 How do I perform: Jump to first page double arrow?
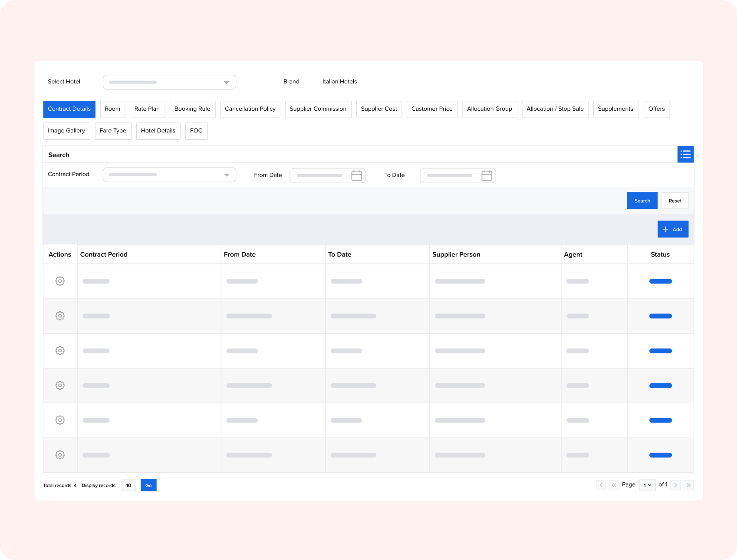[x=614, y=485]
